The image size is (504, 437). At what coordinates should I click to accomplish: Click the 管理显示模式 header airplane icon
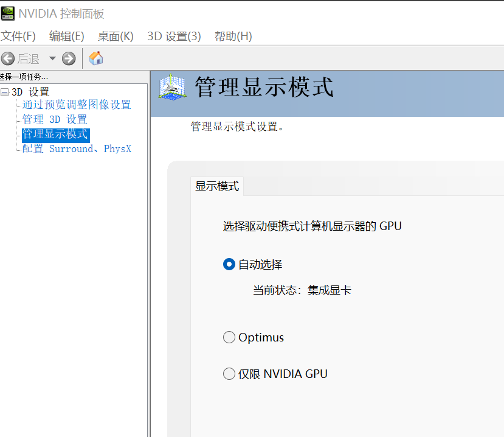coord(173,87)
